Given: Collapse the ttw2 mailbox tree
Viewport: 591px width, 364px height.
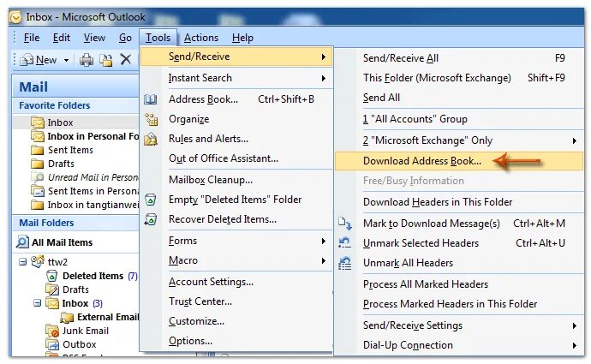Looking at the screenshot, I should click(22, 261).
